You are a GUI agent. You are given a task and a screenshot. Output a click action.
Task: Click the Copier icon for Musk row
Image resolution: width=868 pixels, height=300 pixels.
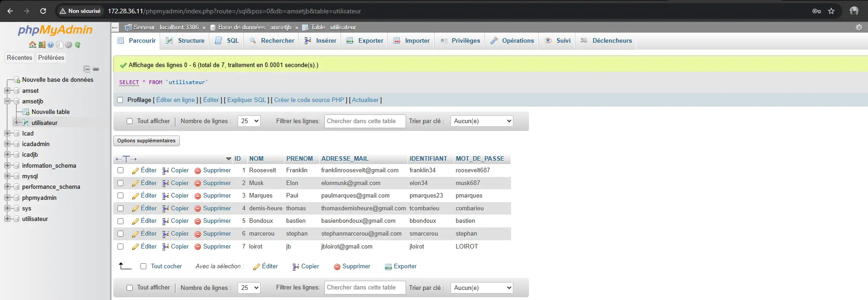166,183
